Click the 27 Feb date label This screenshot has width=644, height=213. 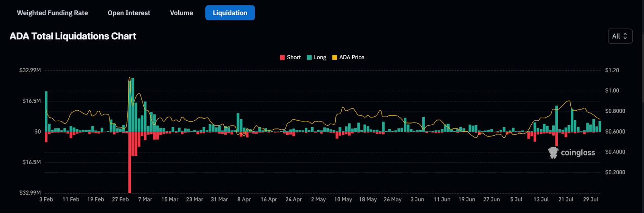pos(120,199)
